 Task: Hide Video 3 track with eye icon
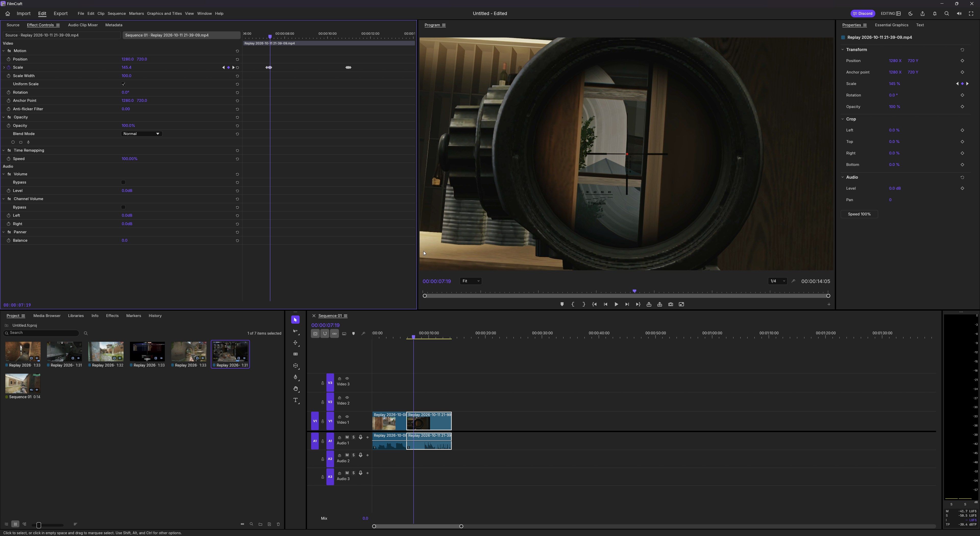(347, 379)
